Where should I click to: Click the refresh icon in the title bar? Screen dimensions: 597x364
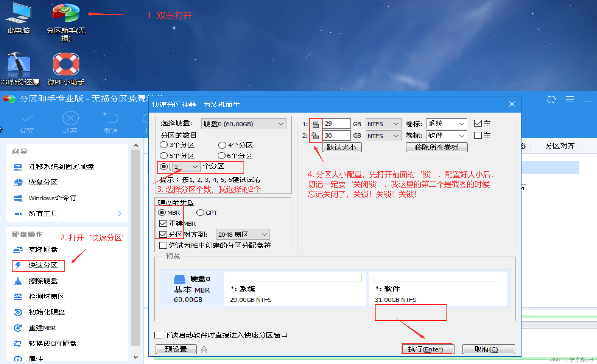(551, 100)
